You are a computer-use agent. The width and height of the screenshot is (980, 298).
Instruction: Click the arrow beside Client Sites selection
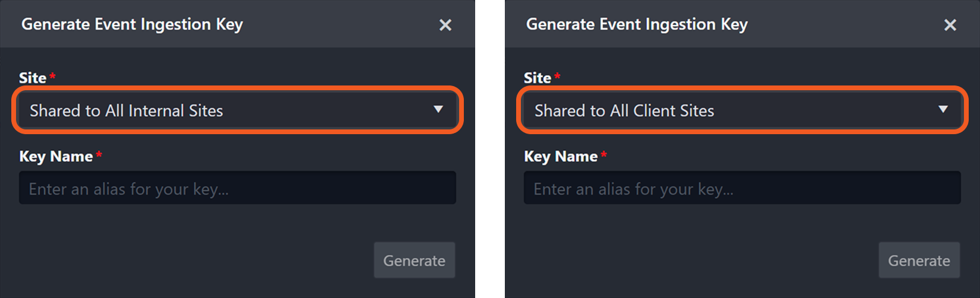pyautogui.click(x=943, y=109)
